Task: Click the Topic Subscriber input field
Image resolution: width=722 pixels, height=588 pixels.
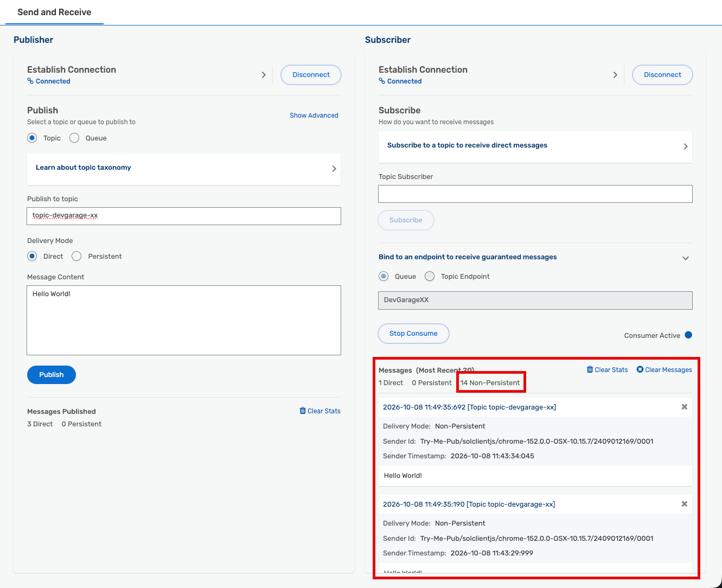Action: point(535,194)
